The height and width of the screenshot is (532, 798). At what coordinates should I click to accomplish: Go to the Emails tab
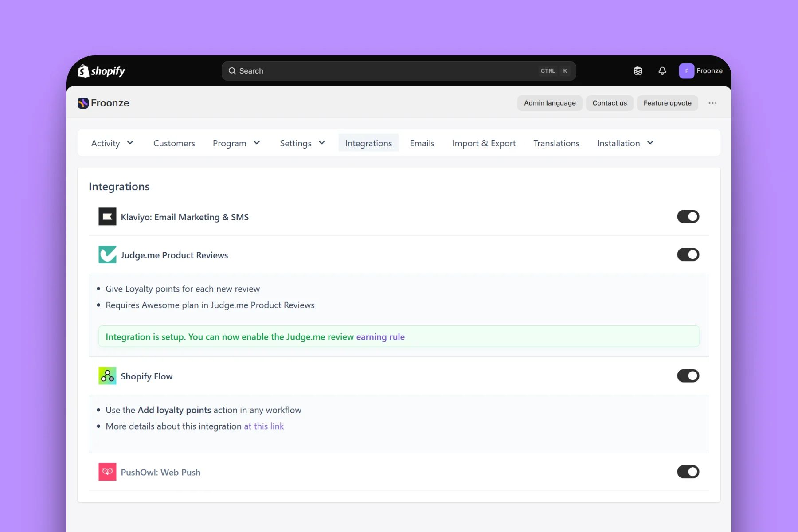tap(422, 143)
